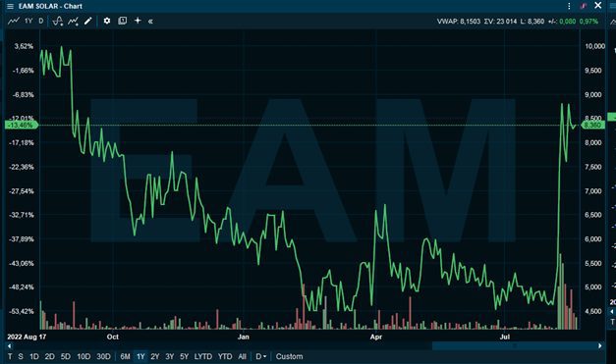616x364 pixels.
Task: Select the pencil drawing tool
Action: point(88,21)
